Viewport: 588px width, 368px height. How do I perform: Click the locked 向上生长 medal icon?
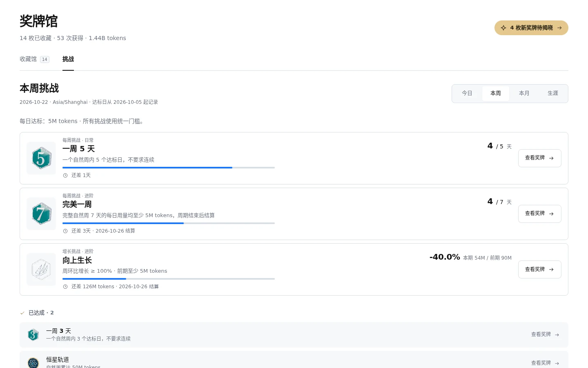click(41, 269)
